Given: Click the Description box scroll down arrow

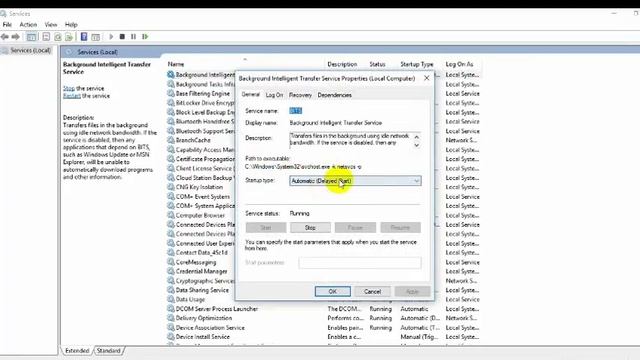Looking at the screenshot, I should (416, 145).
